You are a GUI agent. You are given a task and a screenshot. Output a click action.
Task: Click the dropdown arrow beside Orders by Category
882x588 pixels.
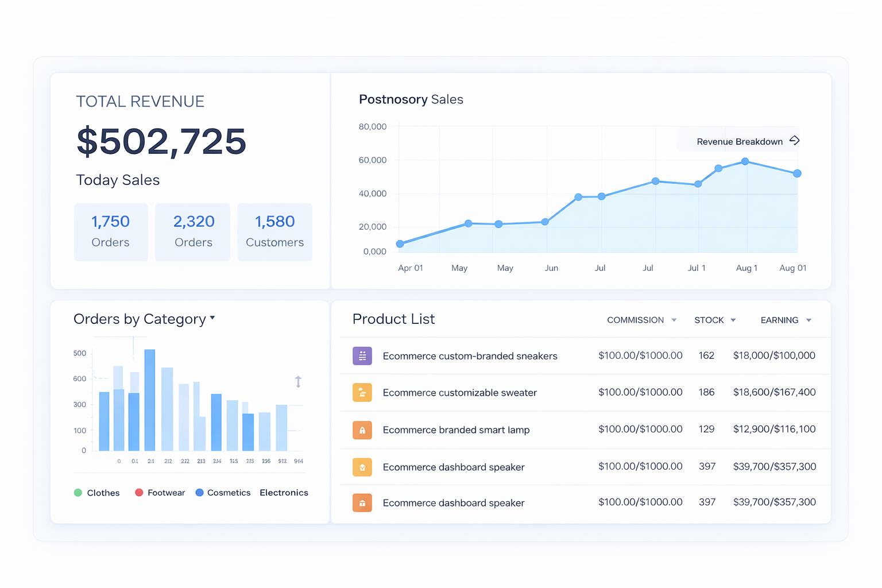pyautogui.click(x=212, y=317)
